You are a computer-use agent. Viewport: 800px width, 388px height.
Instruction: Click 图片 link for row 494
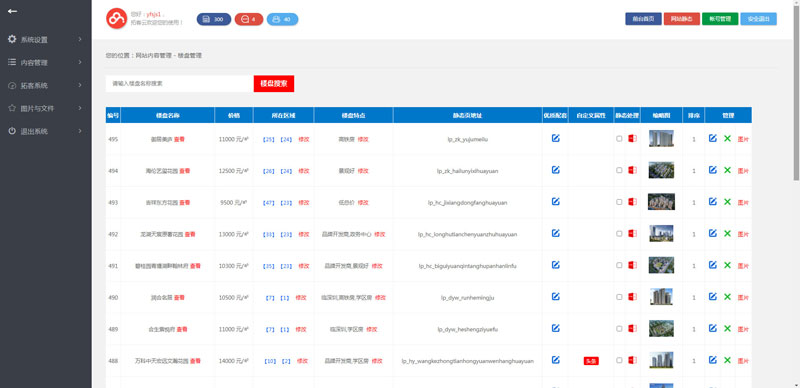tap(743, 171)
